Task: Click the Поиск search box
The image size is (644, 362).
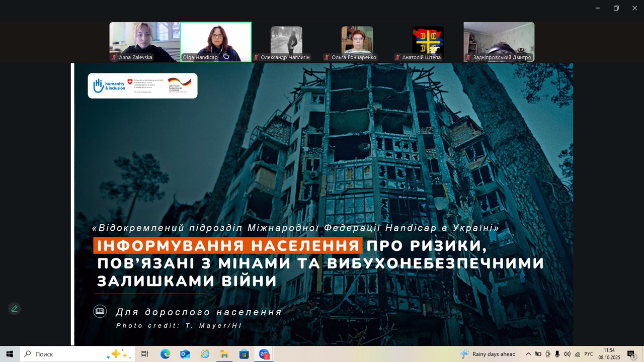Action: tap(70, 354)
